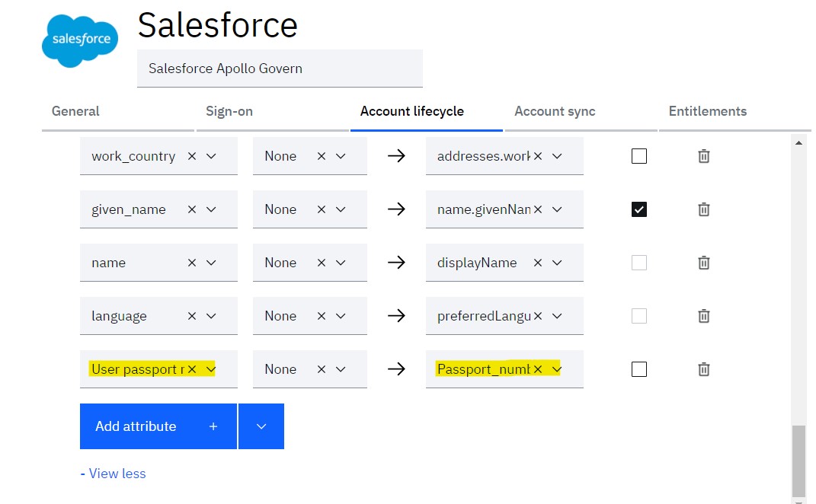The height and width of the screenshot is (504, 816).
Task: Remove the name to displayName mapping
Action: click(x=703, y=263)
